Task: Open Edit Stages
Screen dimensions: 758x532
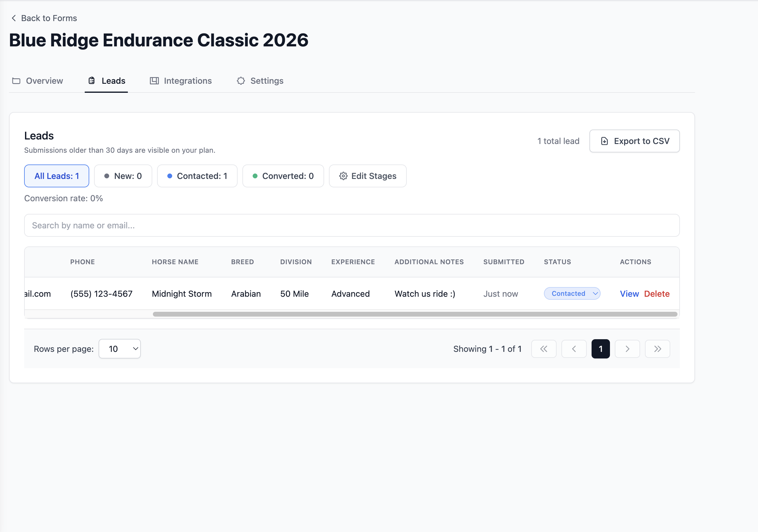Action: coord(368,176)
